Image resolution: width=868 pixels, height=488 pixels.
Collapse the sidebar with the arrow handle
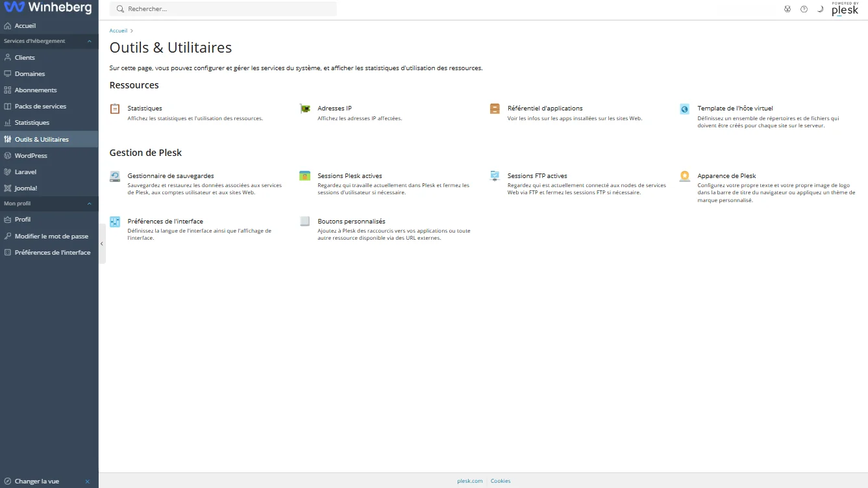[102, 244]
